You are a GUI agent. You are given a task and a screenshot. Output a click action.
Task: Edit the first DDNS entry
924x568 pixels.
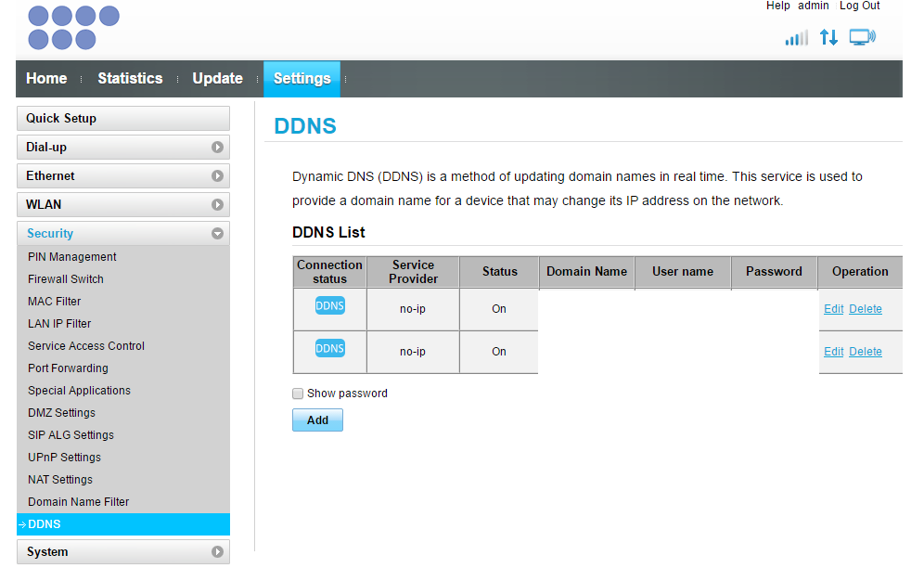tap(833, 308)
